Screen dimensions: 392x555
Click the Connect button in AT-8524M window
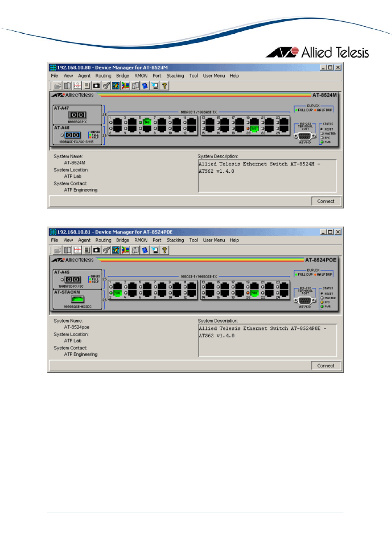325,201
